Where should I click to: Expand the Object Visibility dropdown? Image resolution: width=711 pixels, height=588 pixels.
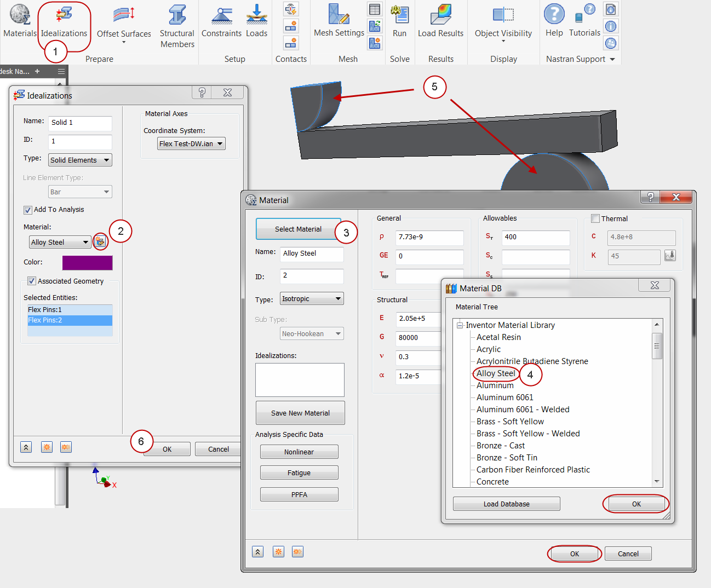[x=503, y=42]
